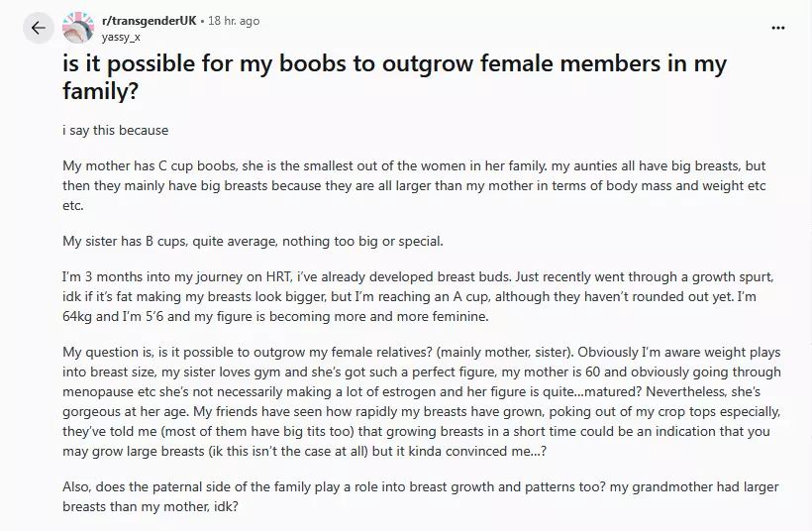
Task: Click the "i say this because" line
Action: pyautogui.click(x=115, y=130)
